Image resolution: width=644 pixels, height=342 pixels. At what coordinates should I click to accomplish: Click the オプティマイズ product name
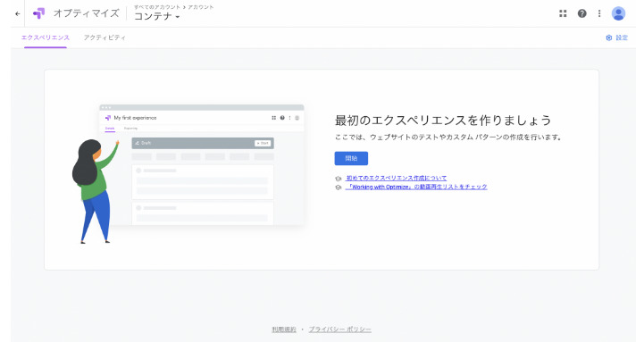coord(87,13)
